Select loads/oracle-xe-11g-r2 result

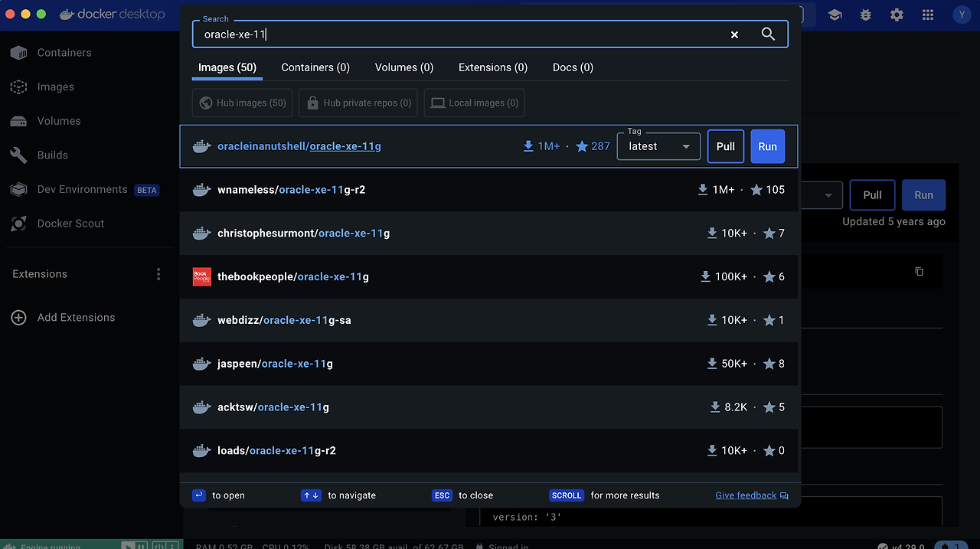(488, 451)
